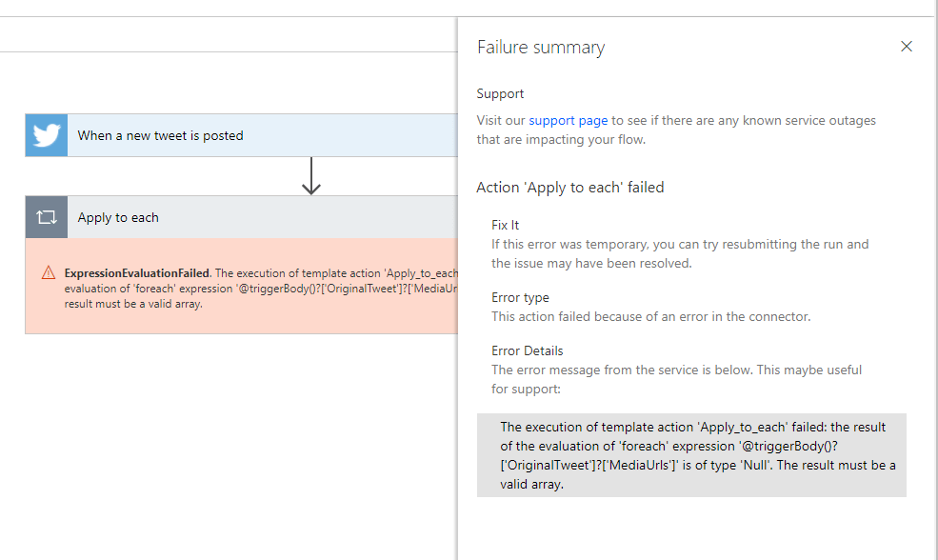Select the ExpressionEvaluationFailed error message
Viewport: 938px width, 560px height.
click(x=261, y=289)
